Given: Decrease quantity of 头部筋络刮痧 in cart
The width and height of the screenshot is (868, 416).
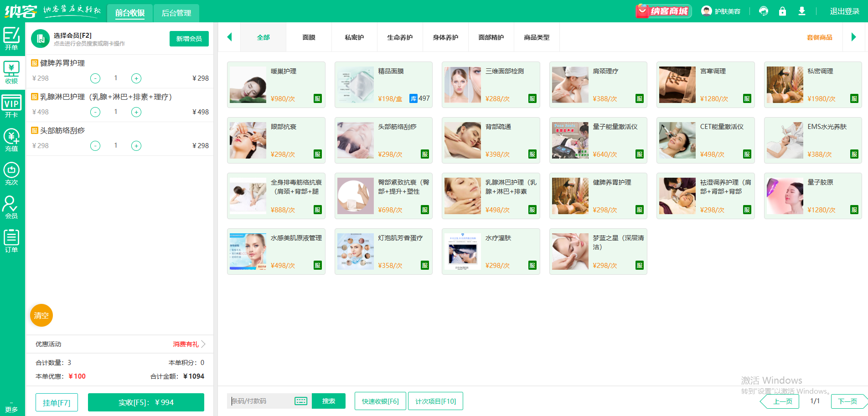Looking at the screenshot, I should coord(95,146).
